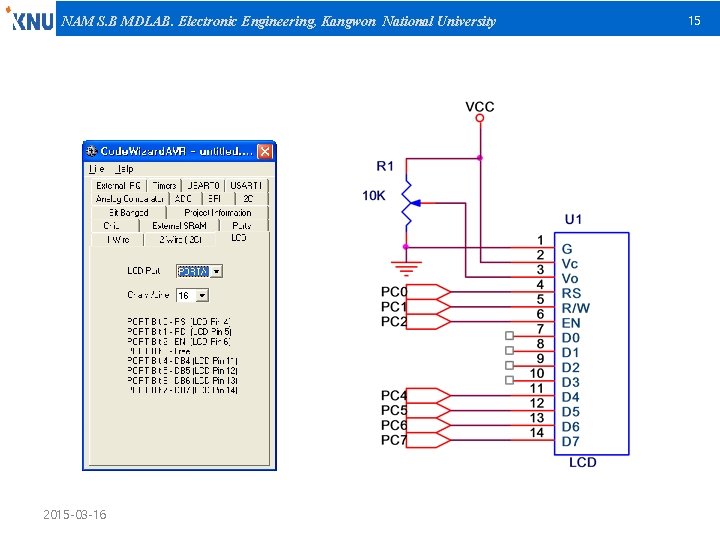Click the CodeWizardAVR gear icon in title bar
Image resolution: width=720 pixels, height=540 pixels.
91,151
